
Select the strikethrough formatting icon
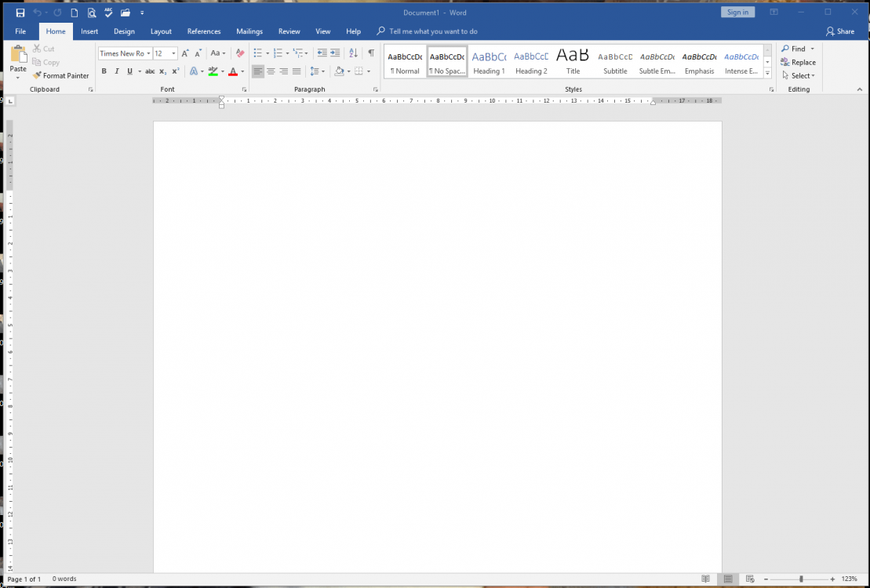(149, 71)
